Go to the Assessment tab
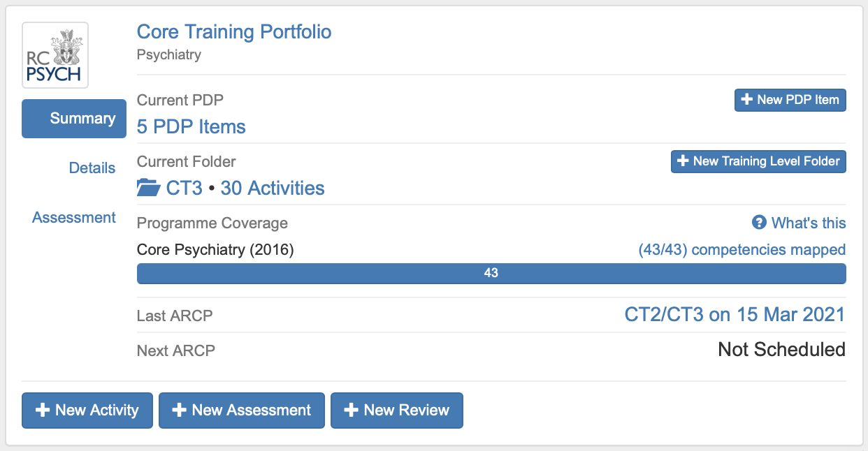Image resolution: width=868 pixels, height=451 pixels. tap(74, 218)
